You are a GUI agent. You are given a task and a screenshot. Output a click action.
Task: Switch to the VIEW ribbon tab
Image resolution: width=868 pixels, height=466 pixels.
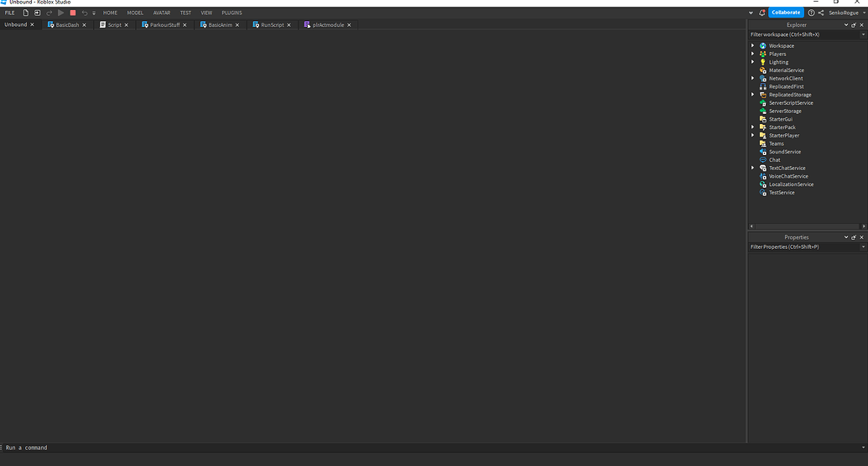point(206,13)
